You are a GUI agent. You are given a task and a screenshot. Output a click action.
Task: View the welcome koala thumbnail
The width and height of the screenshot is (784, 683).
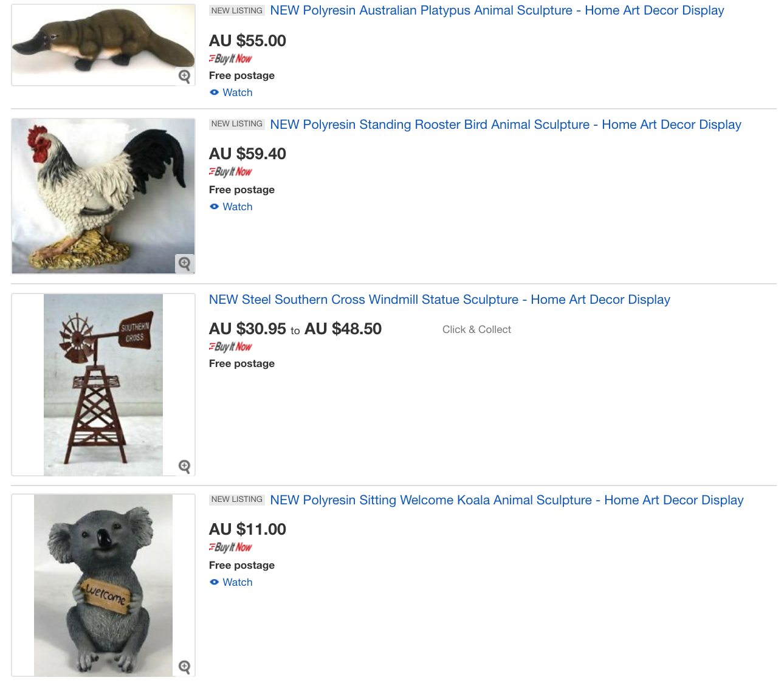pyautogui.click(x=103, y=583)
